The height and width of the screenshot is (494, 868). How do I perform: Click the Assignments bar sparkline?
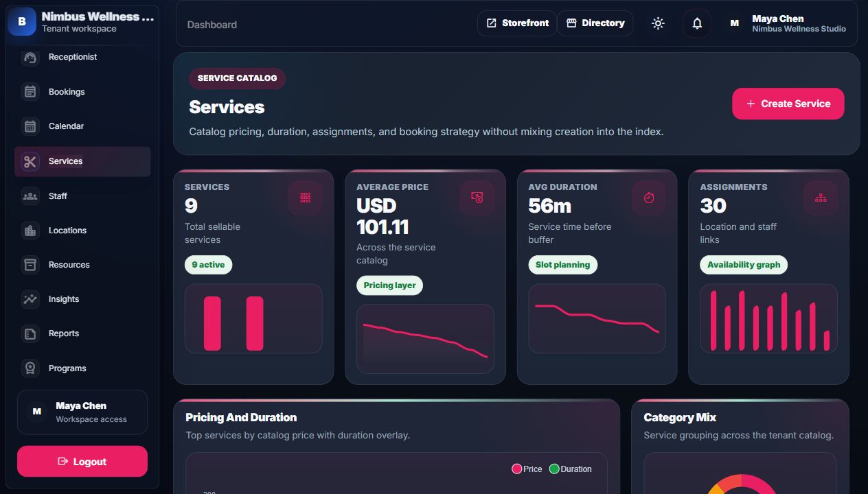(768, 319)
